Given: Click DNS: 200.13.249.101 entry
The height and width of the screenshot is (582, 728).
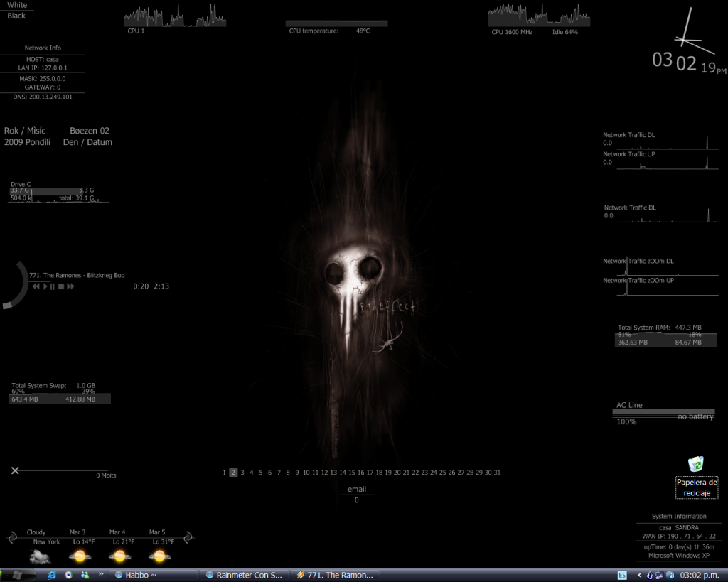Looking at the screenshot, I should (x=43, y=97).
